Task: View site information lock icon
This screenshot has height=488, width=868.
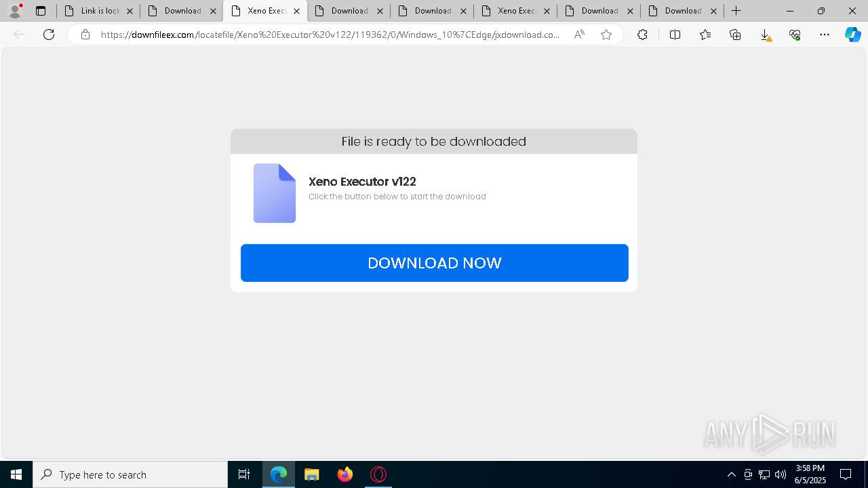Action: tap(85, 35)
